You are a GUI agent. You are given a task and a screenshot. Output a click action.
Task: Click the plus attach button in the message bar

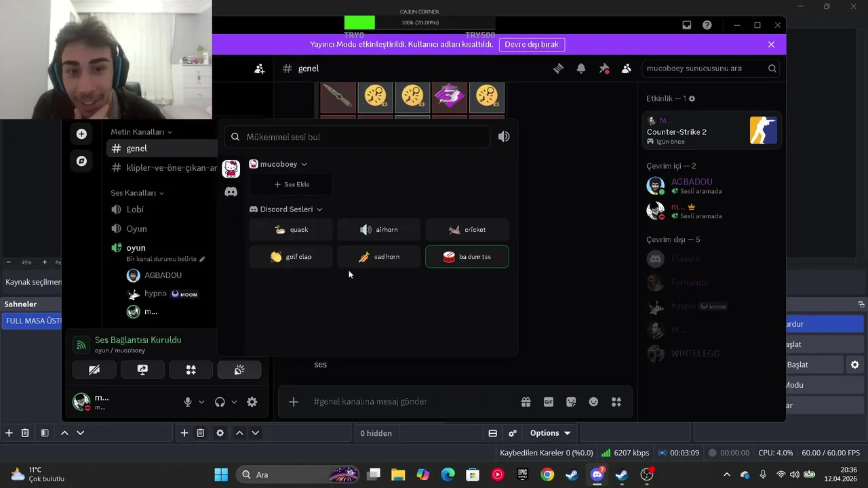click(x=293, y=402)
